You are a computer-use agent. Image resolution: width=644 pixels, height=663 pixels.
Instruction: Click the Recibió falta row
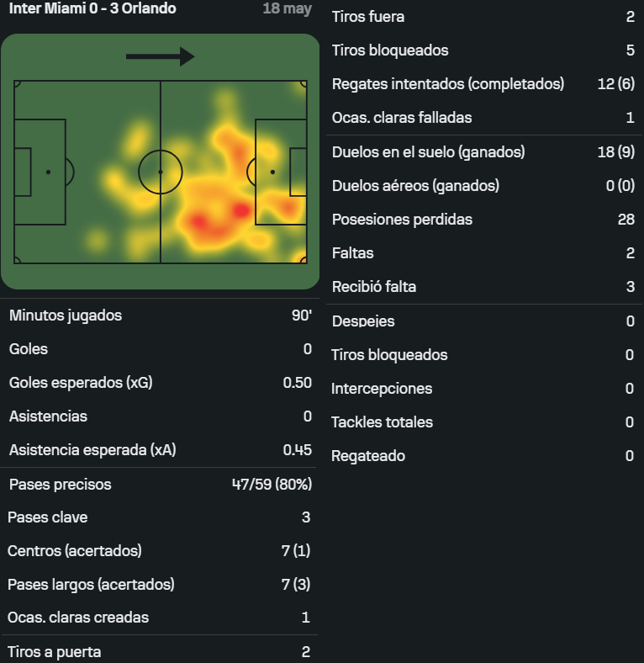(484, 287)
